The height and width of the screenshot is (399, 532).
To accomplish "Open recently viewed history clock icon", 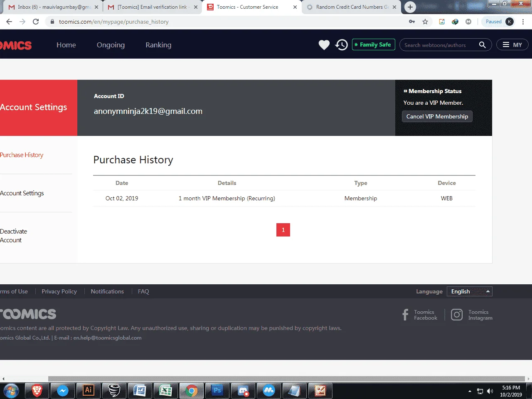I will [342, 45].
